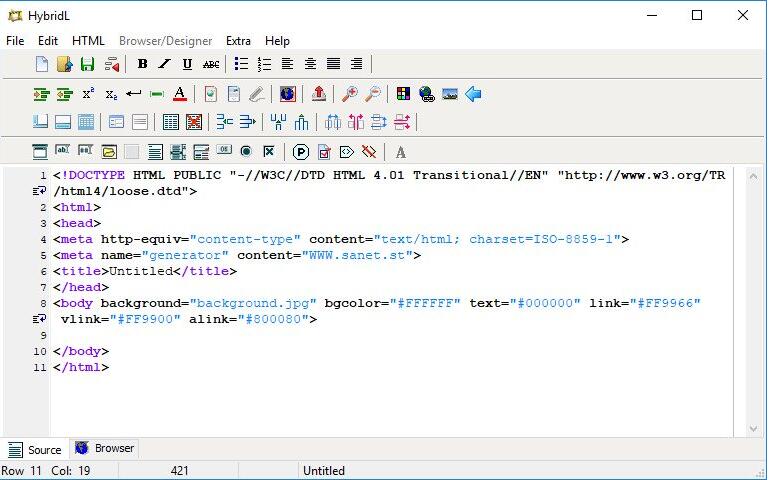
Task: Insert hyperlink with globe-chain icon
Action: coord(426,94)
